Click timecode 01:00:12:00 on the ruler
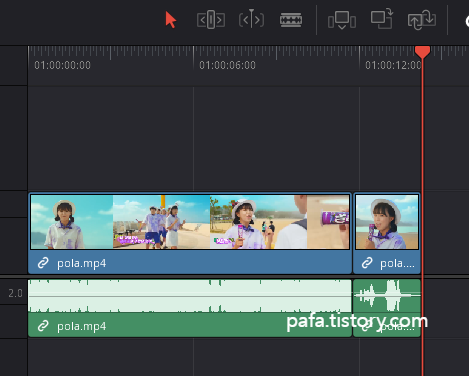 tap(393, 65)
